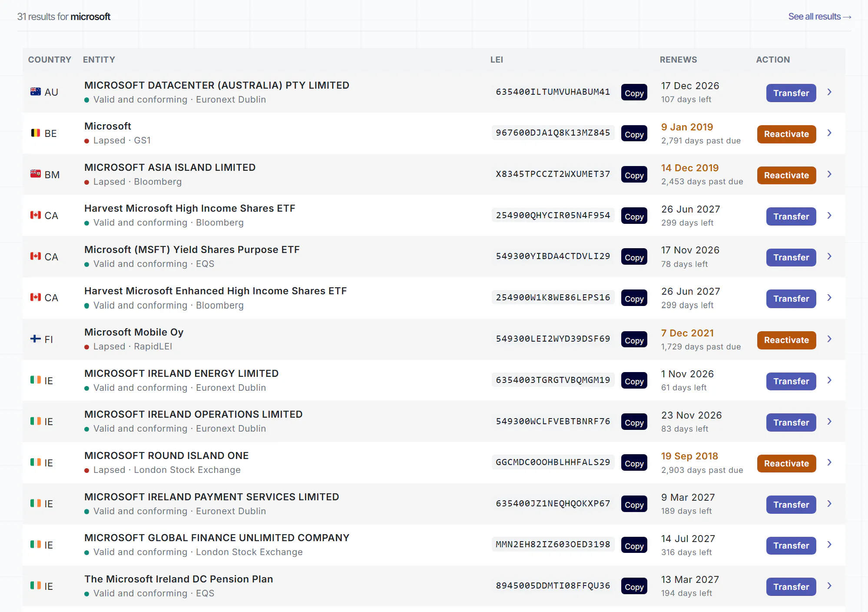
Task: Copy LEI for Microsoft Datacenter Australia
Action: [634, 93]
